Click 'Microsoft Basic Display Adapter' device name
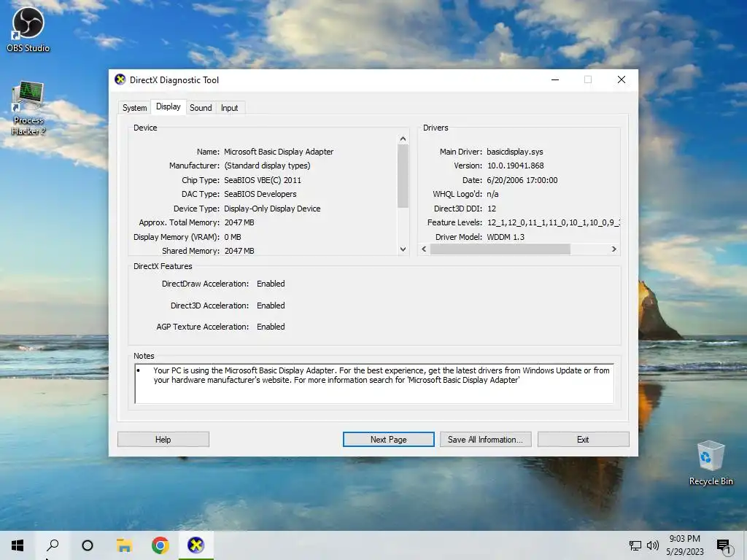Viewport: 747px width, 560px height. (279, 152)
